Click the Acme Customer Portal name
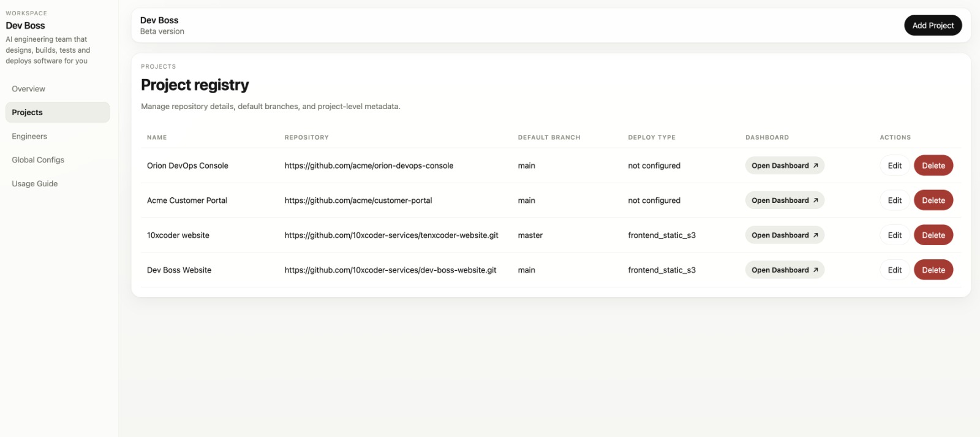 (x=187, y=200)
